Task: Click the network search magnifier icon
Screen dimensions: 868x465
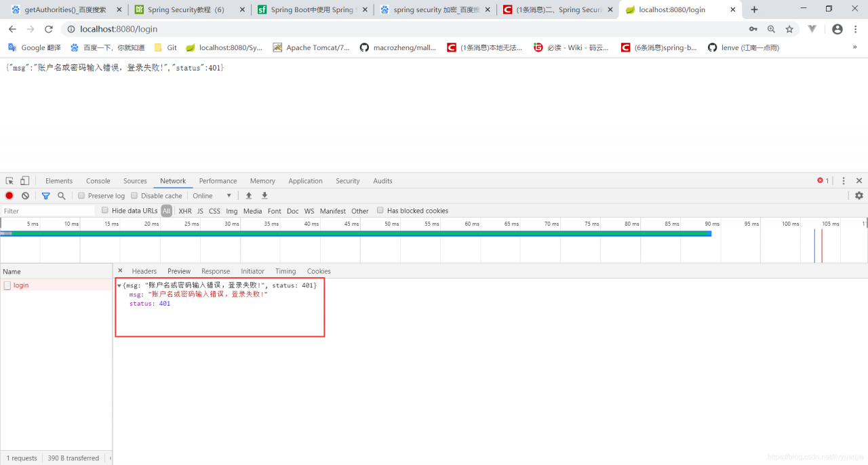Action: 62,196
